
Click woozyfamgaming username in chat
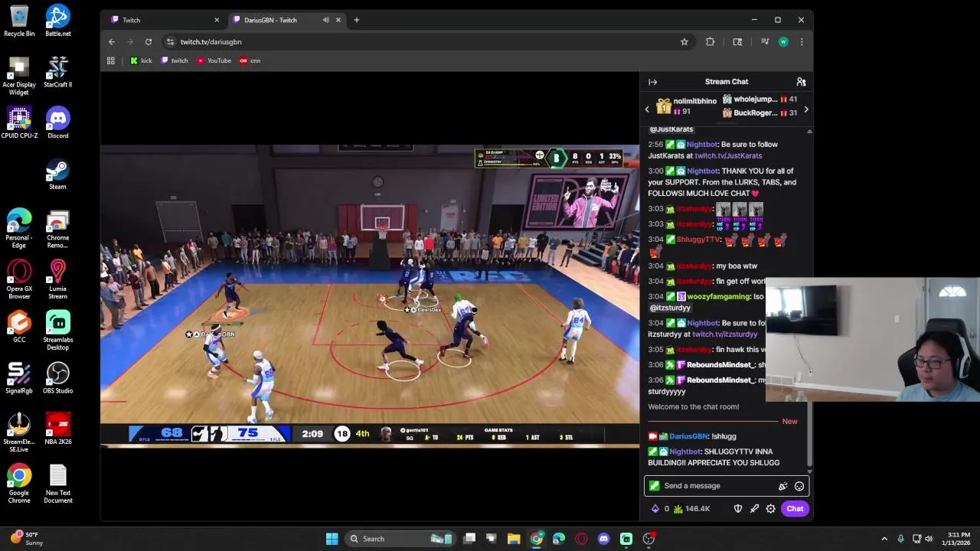point(719,297)
